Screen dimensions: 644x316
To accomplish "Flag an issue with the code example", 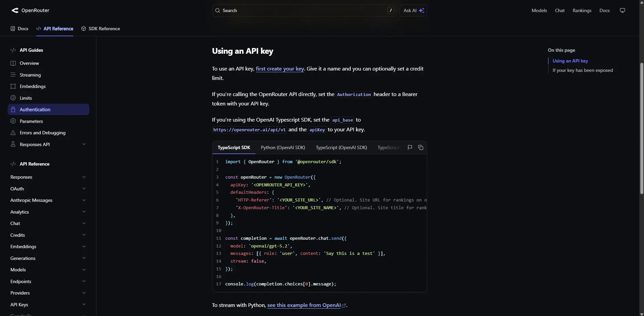I will click(x=410, y=147).
